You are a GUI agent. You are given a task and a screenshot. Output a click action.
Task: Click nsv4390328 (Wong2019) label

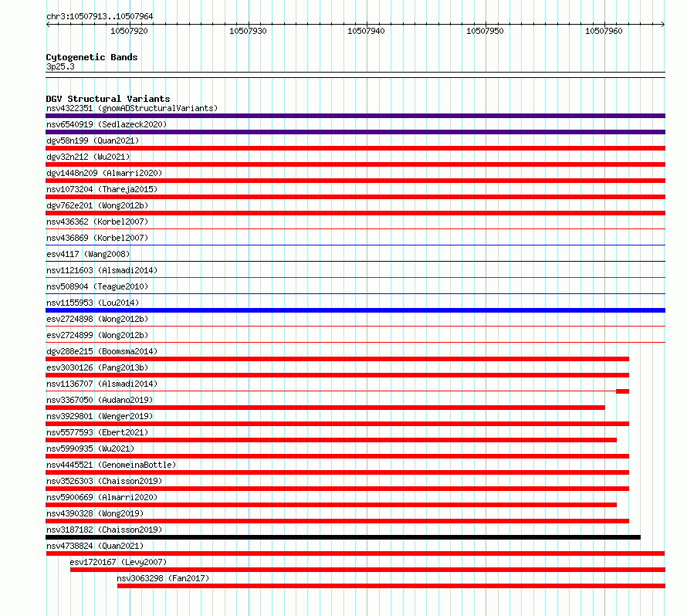[x=95, y=513]
